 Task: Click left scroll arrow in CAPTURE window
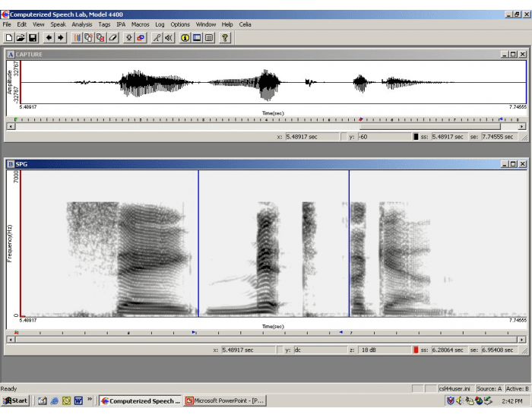point(11,127)
